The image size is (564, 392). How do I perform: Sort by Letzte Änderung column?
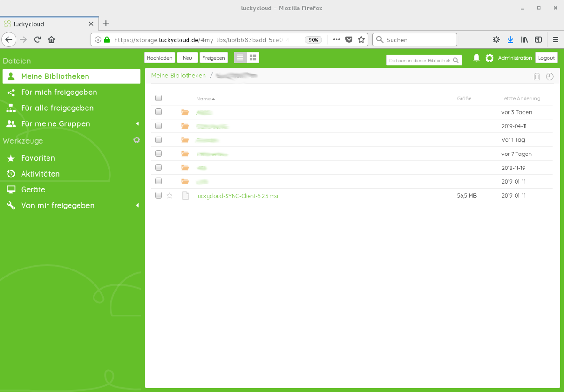pos(521,99)
